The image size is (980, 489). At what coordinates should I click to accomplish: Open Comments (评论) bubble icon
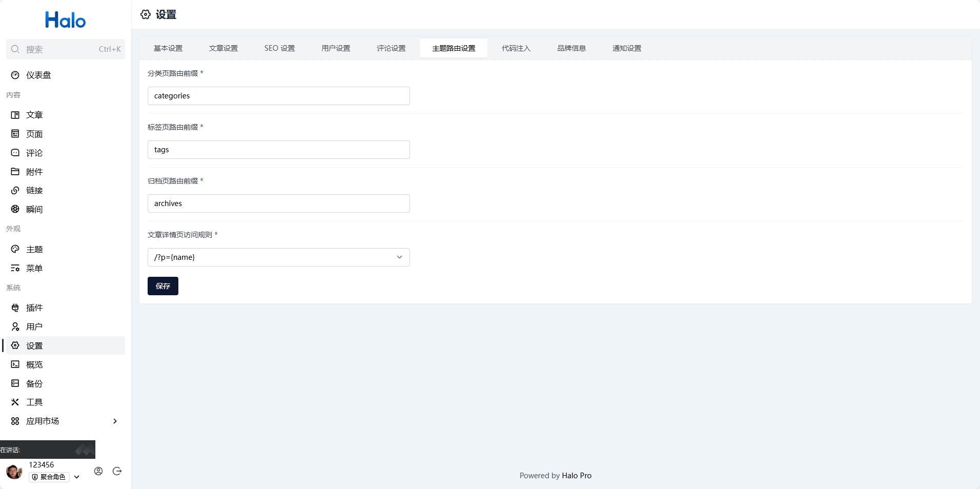pyautogui.click(x=15, y=153)
